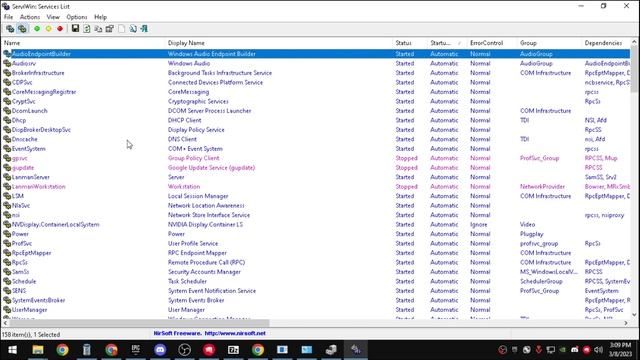Click the blank page HTML report icon

(121, 29)
